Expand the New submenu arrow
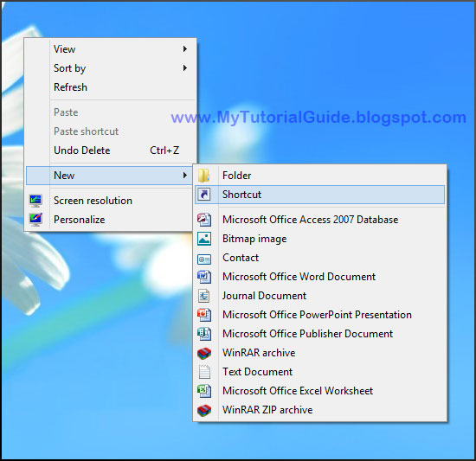 [185, 176]
